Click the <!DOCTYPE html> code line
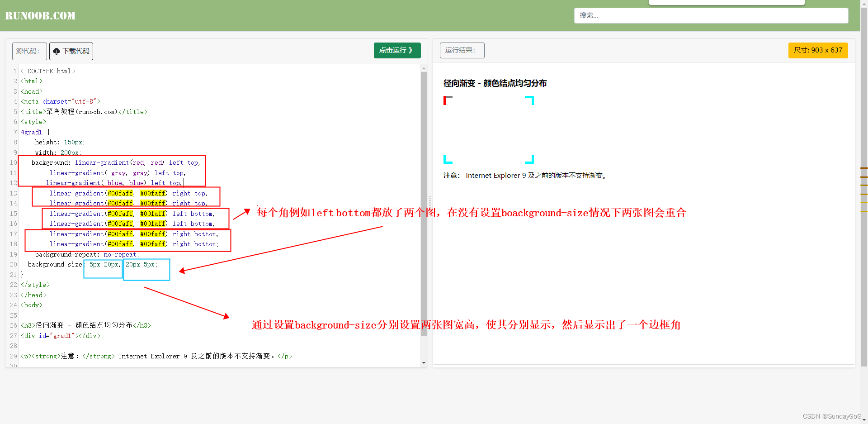The height and width of the screenshot is (424, 868). tap(48, 71)
